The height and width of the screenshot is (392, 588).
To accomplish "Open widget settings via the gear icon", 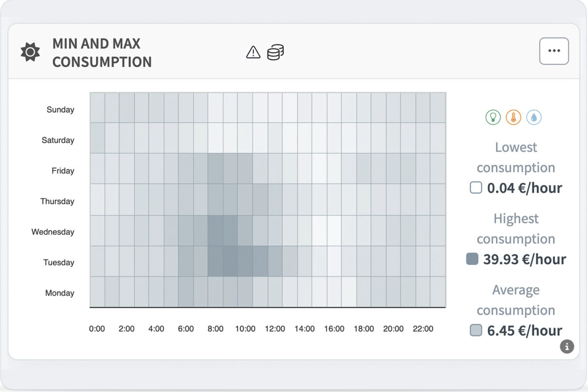I will click(x=30, y=52).
